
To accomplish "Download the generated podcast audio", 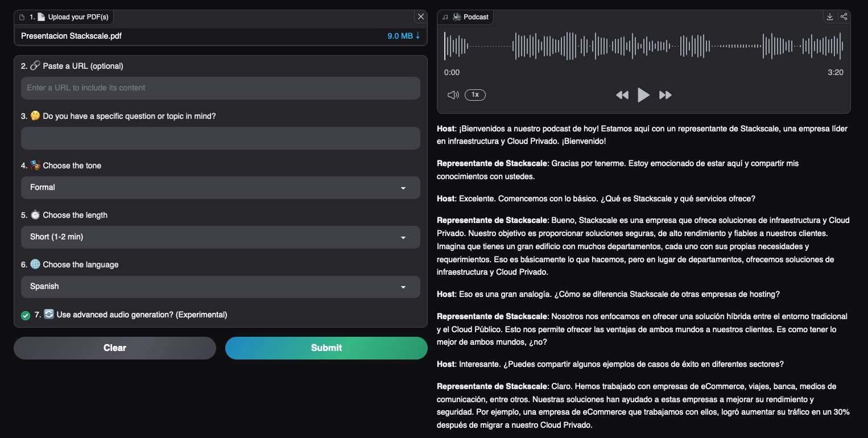I will coord(830,17).
